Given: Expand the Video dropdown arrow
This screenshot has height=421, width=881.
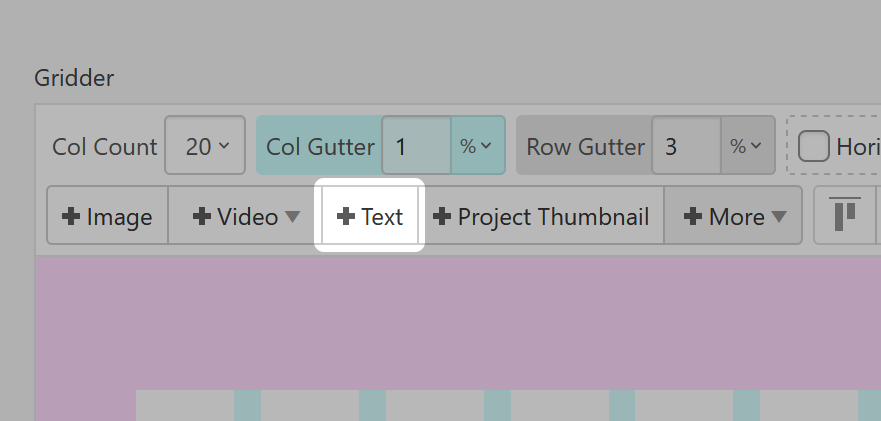Looking at the screenshot, I should pos(292,217).
